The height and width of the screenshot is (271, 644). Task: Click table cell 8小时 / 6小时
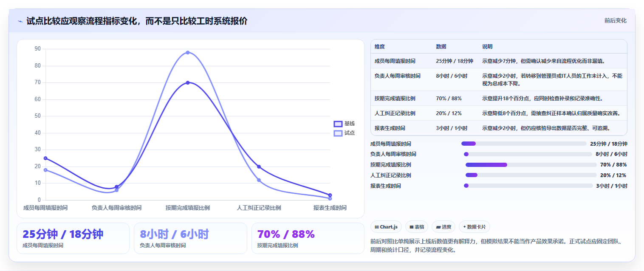(x=452, y=76)
